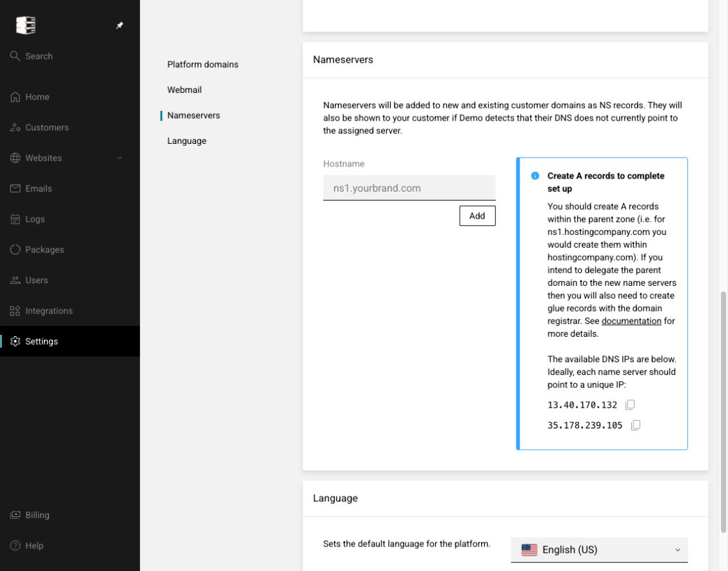The width and height of the screenshot is (728, 571).
Task: Open the documentation link
Action: pyautogui.click(x=631, y=321)
